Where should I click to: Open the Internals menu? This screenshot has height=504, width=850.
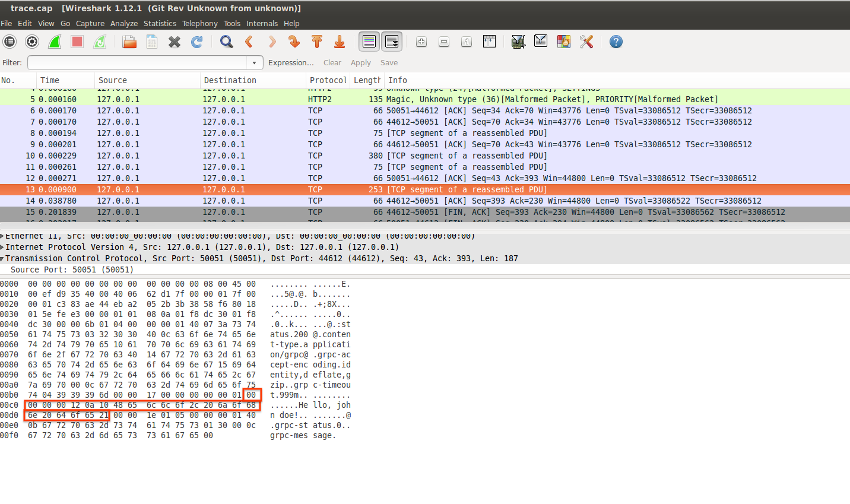[x=262, y=24]
